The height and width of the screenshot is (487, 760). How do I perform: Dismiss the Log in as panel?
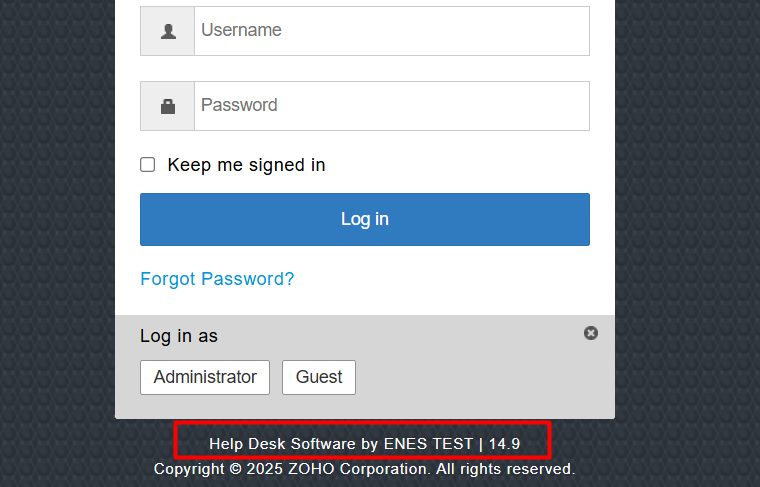pyautogui.click(x=590, y=333)
